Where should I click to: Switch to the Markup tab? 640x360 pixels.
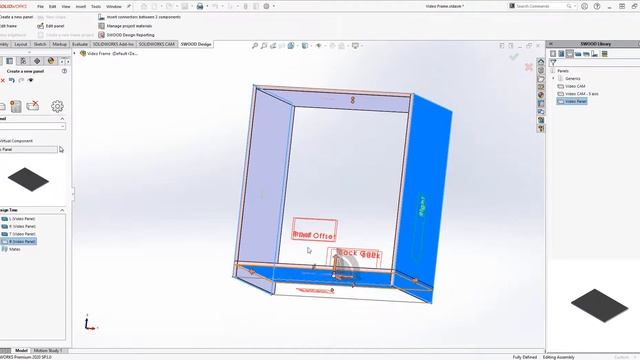[59, 44]
